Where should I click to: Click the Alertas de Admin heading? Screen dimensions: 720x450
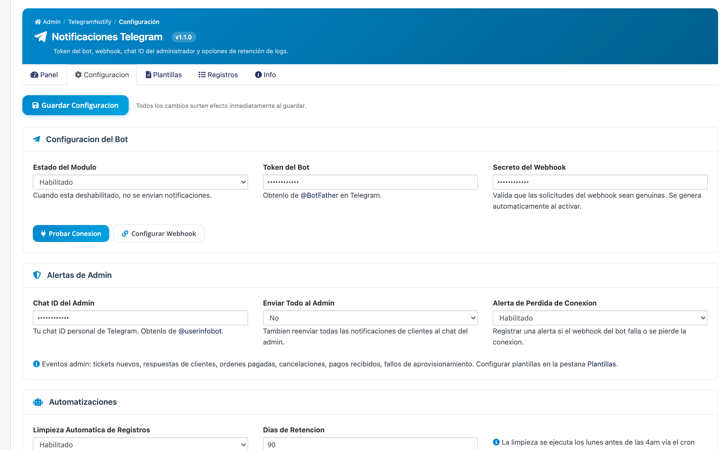click(79, 275)
